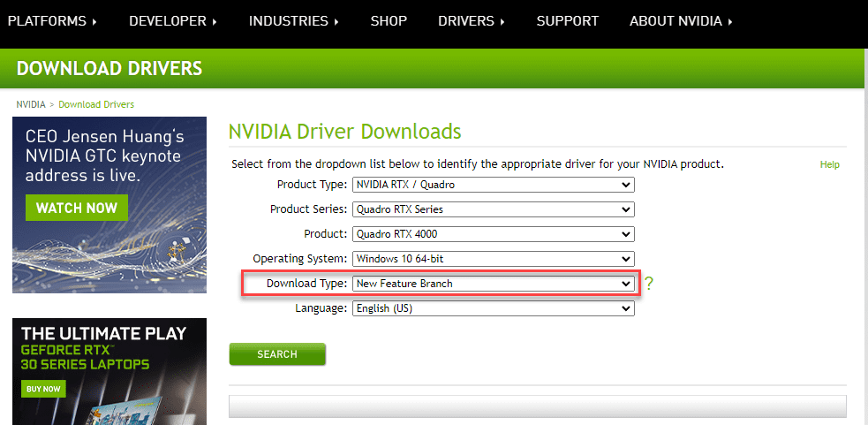This screenshot has width=868, height=425.
Task: Click the 'Product Type:' label
Action: click(x=313, y=185)
